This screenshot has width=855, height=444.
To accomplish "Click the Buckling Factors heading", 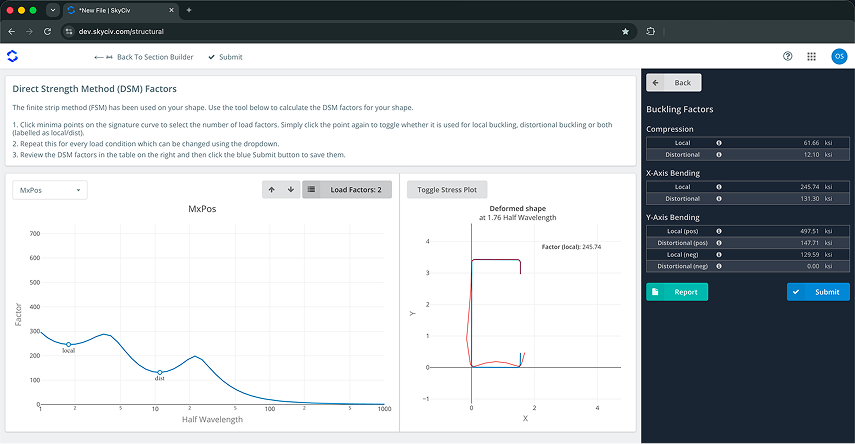I will 679,109.
